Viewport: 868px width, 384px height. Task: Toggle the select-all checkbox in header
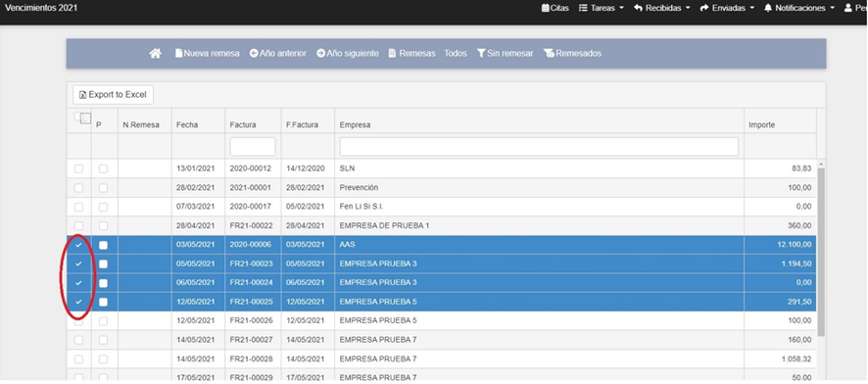[78, 117]
